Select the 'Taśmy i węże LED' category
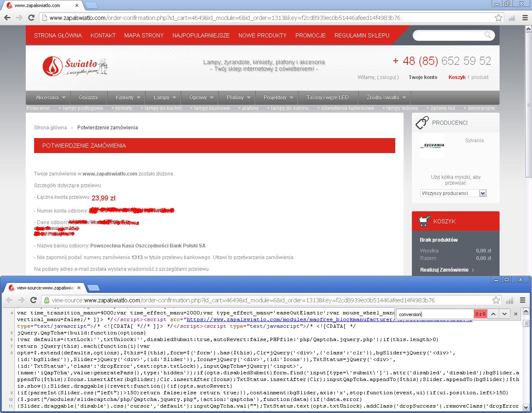Viewport: 532px width, 413px height. (x=328, y=98)
